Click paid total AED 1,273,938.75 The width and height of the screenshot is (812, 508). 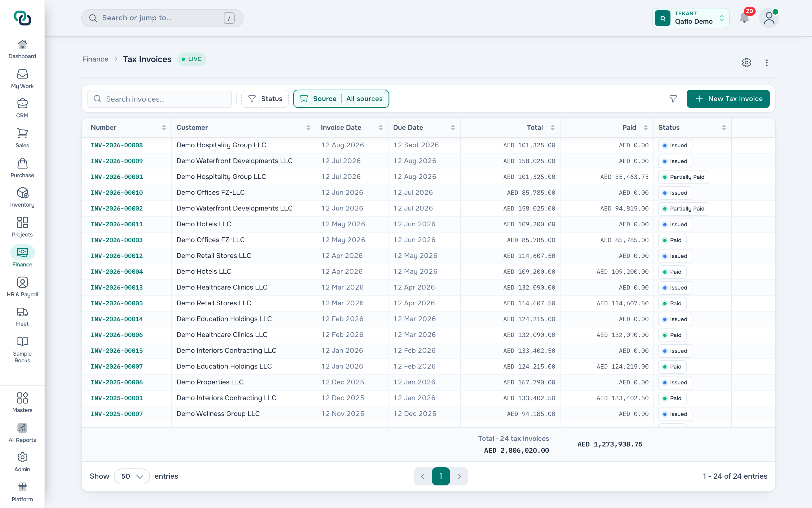[x=610, y=444]
